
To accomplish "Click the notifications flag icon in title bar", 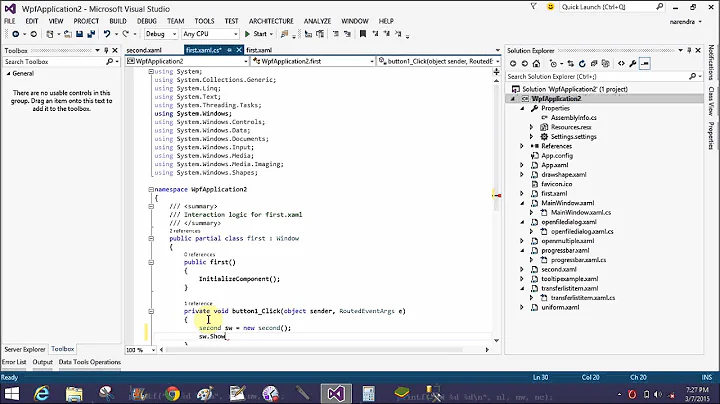I will point(533,7).
